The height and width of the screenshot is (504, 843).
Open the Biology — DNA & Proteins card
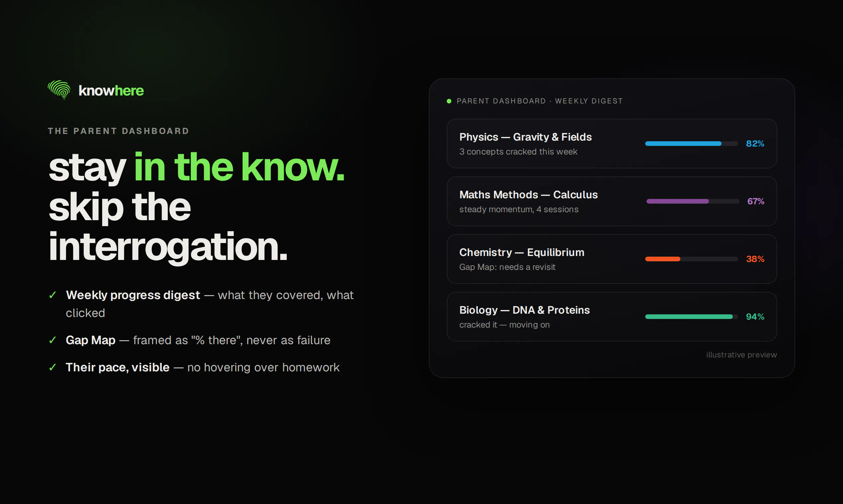(x=612, y=317)
